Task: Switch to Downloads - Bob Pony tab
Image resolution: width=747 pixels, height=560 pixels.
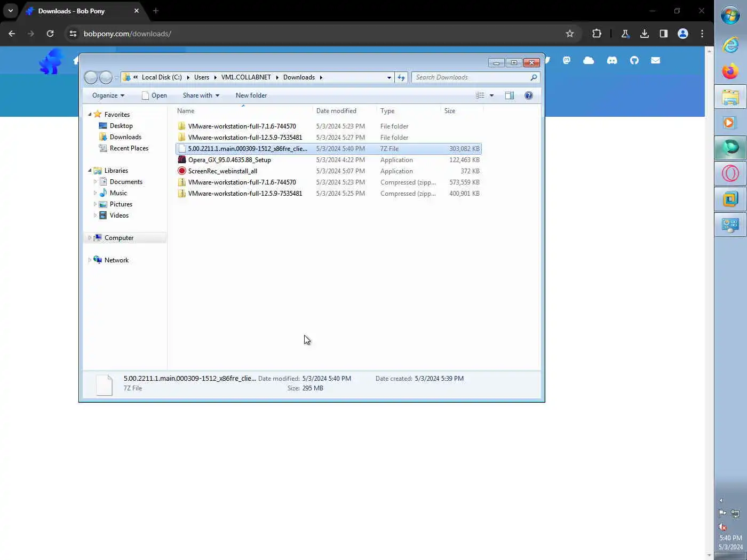Action: pyautogui.click(x=83, y=11)
